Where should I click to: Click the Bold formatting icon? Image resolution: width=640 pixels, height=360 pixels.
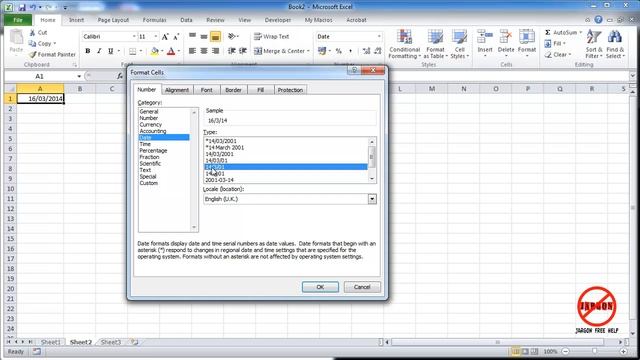pyautogui.click(x=87, y=51)
